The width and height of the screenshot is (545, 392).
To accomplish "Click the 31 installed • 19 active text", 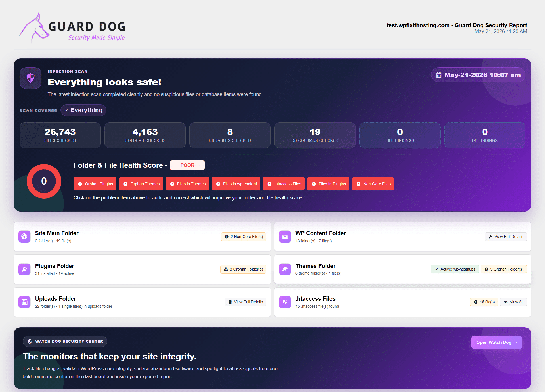I will (54, 273).
